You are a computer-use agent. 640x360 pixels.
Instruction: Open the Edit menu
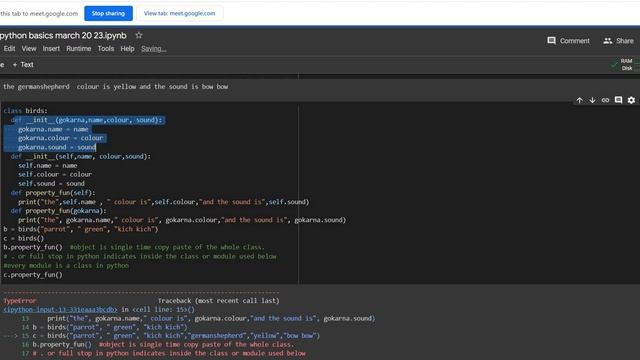9,49
